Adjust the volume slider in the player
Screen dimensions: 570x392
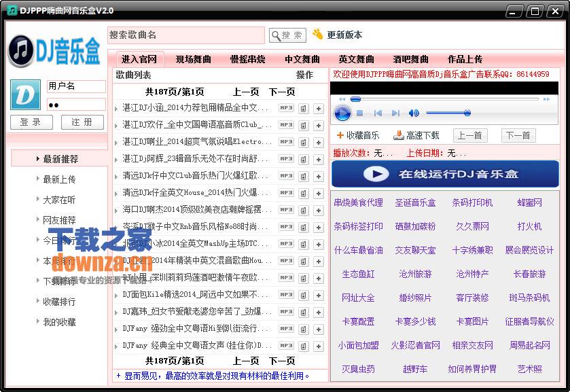click(x=448, y=113)
